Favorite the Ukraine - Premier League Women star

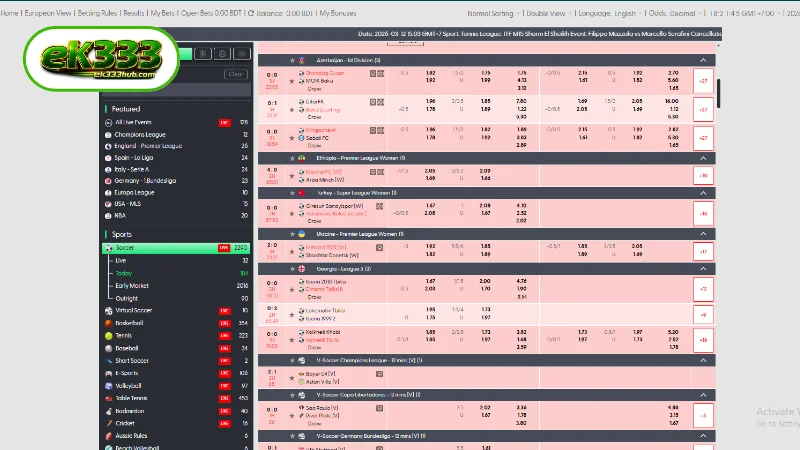click(x=292, y=234)
